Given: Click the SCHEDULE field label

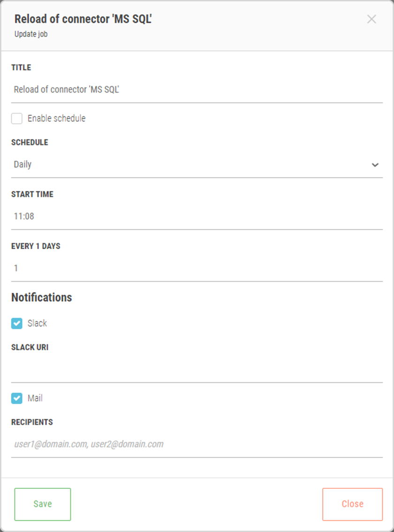Looking at the screenshot, I should 30,143.
